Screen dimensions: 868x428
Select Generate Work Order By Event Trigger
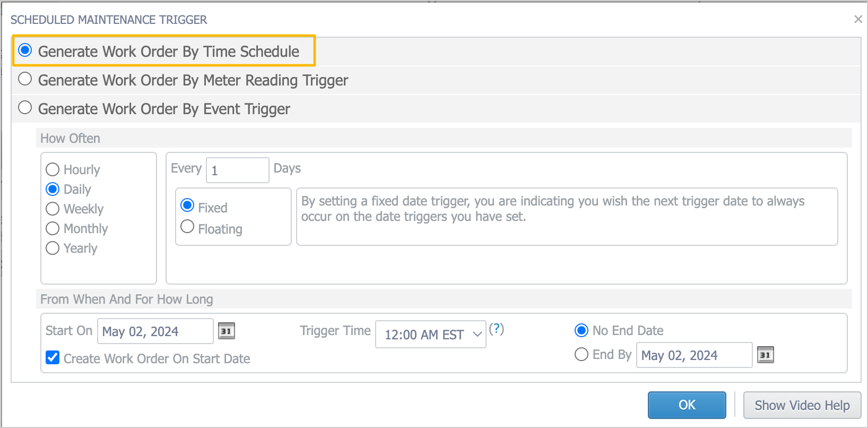pos(25,107)
